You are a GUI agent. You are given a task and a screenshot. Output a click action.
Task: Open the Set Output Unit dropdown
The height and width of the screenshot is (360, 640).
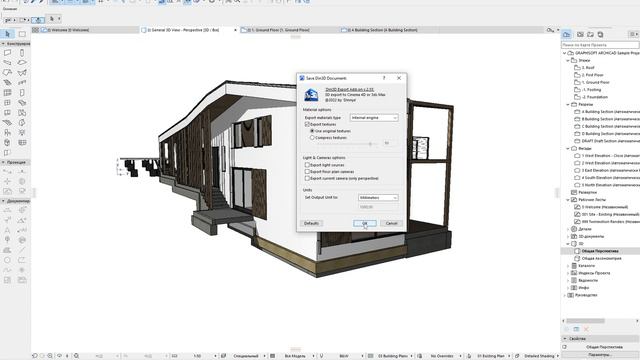[378, 198]
